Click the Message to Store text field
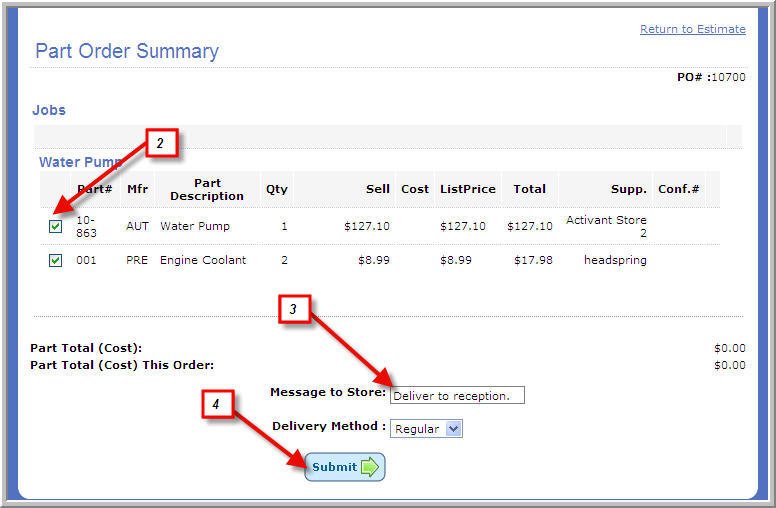The width and height of the screenshot is (776, 508). click(457, 395)
